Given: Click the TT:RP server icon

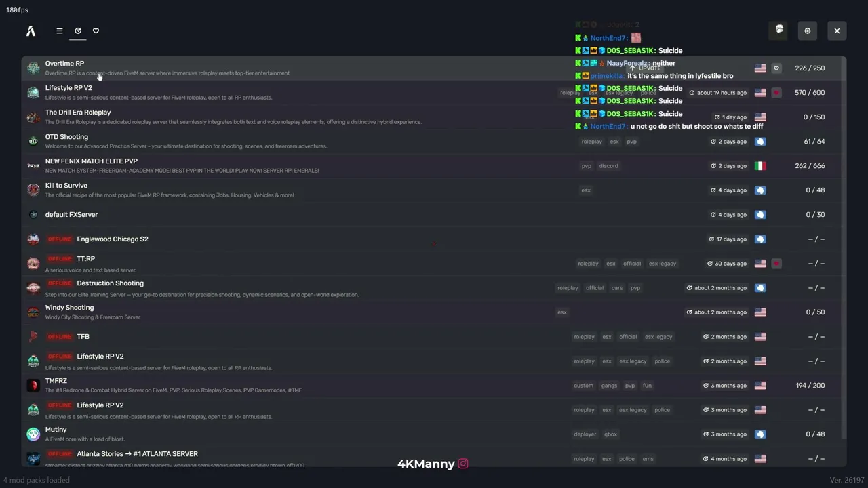Looking at the screenshot, I should coord(33,263).
